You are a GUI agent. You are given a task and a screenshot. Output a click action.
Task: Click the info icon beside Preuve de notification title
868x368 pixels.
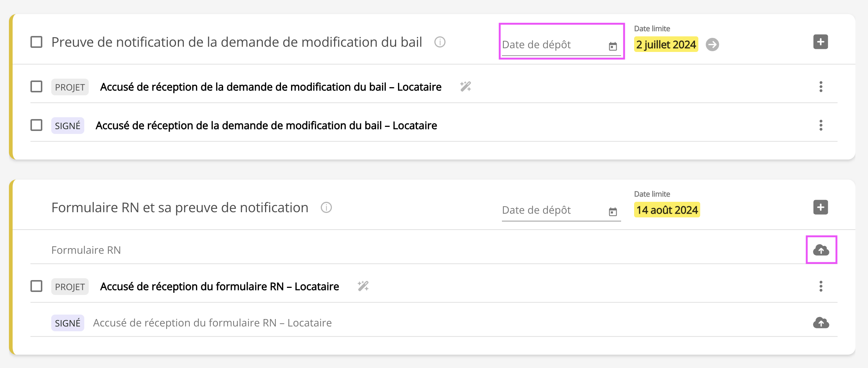pyautogui.click(x=440, y=42)
